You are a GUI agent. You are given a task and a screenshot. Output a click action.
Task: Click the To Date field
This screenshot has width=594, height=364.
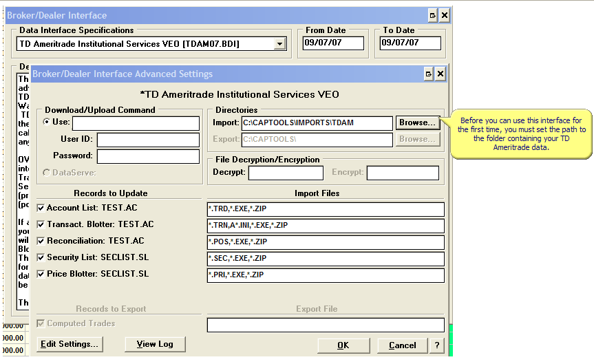(410, 43)
